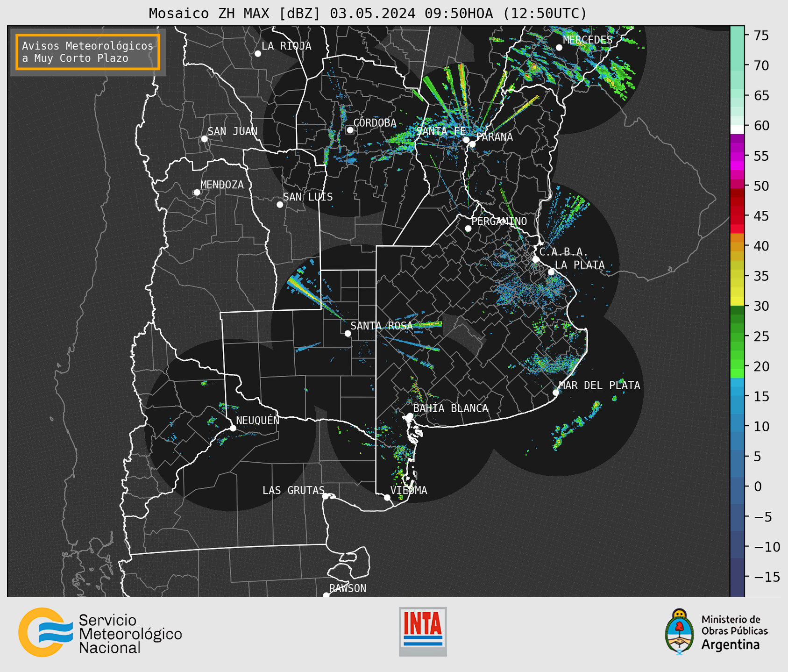This screenshot has width=788, height=672.
Task: Click the LAS GRUTAS label text
Action: coord(293,490)
